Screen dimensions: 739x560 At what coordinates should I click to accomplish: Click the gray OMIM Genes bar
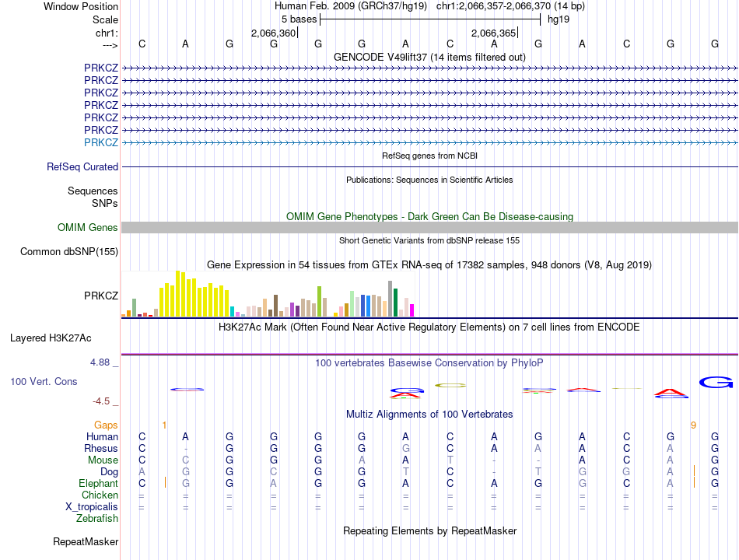tap(429, 228)
